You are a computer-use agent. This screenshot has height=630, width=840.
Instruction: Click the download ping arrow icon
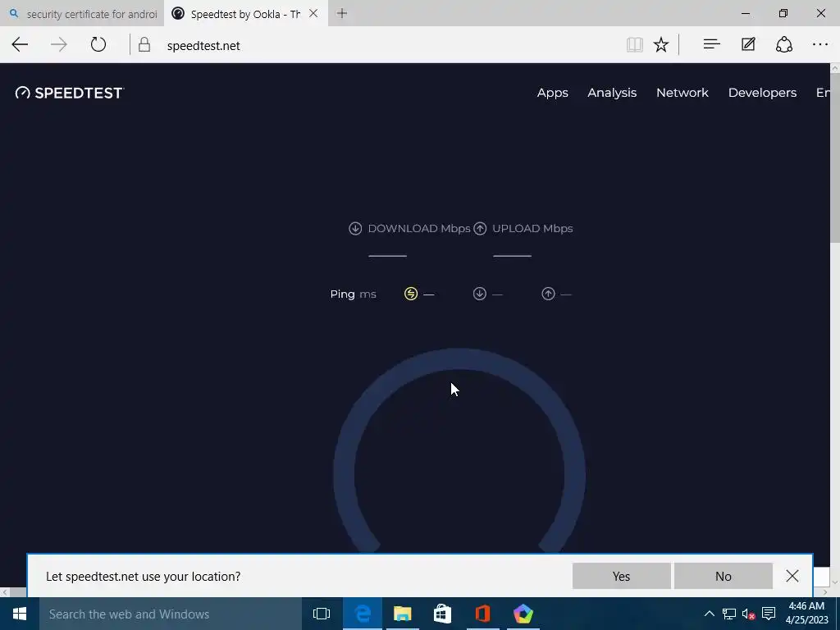click(479, 294)
